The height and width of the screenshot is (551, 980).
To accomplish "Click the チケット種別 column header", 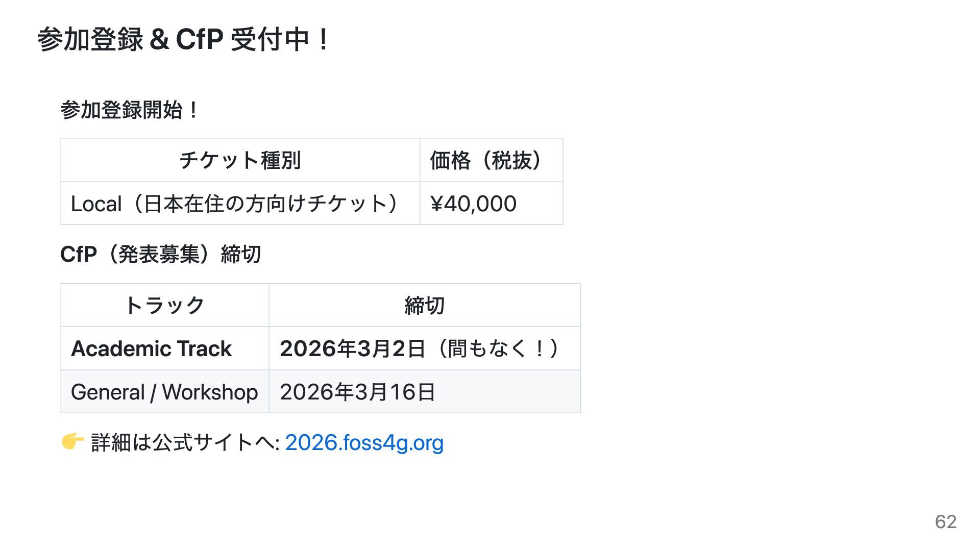I will 240,160.
